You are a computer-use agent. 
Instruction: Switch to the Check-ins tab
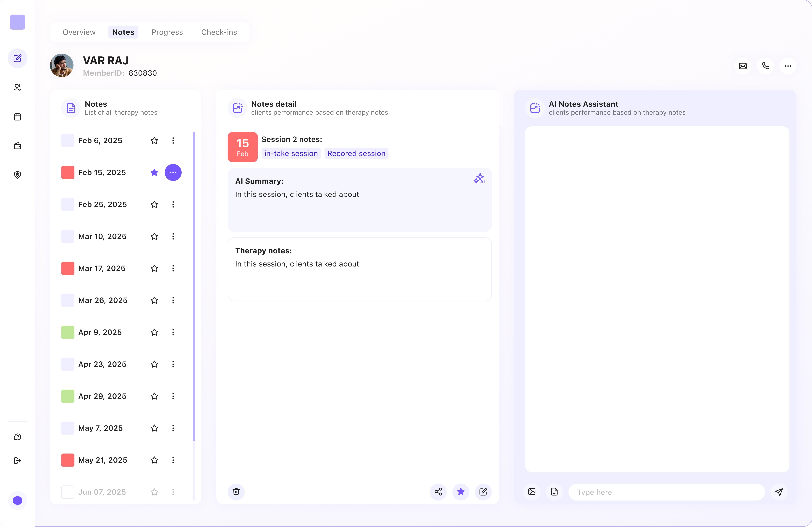point(219,32)
